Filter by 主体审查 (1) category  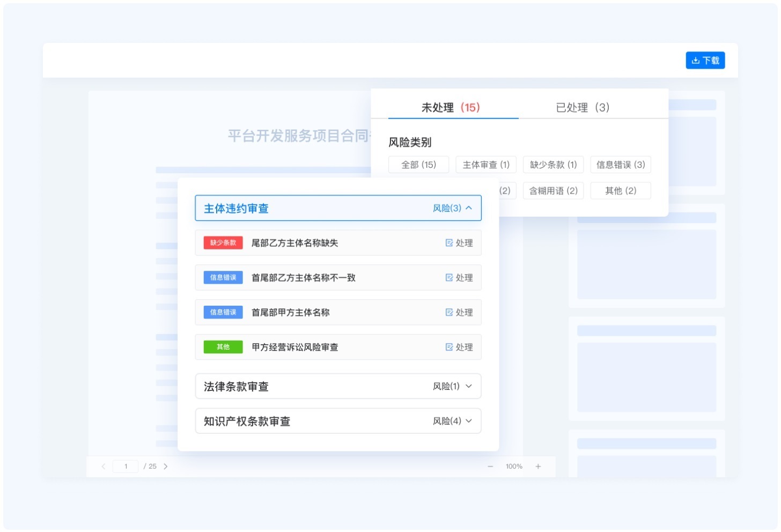tap(485, 165)
